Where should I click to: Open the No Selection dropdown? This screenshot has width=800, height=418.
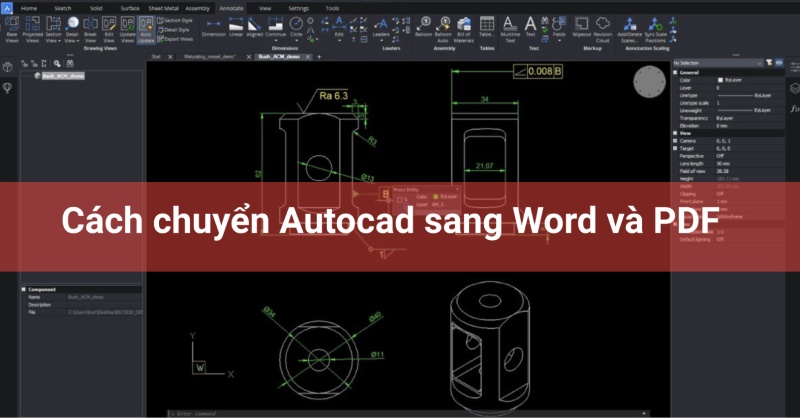point(718,63)
